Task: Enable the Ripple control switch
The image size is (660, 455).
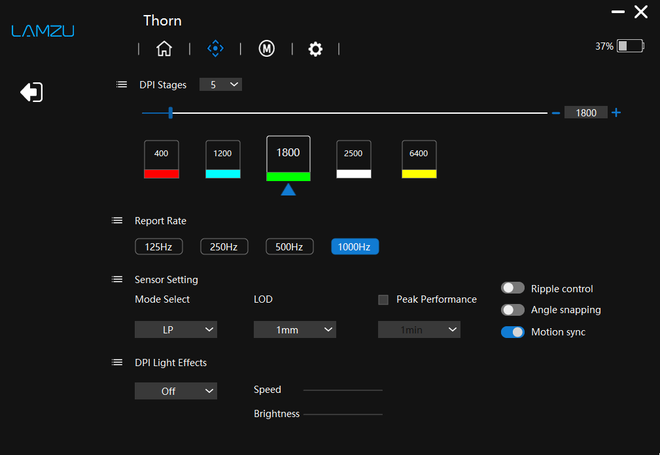Action: 513,288
